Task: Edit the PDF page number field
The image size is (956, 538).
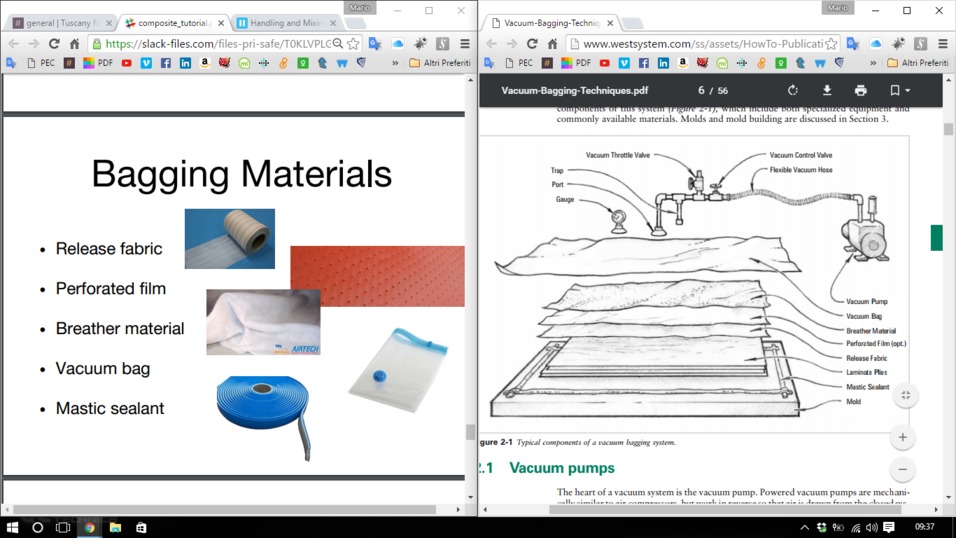Action: click(701, 90)
